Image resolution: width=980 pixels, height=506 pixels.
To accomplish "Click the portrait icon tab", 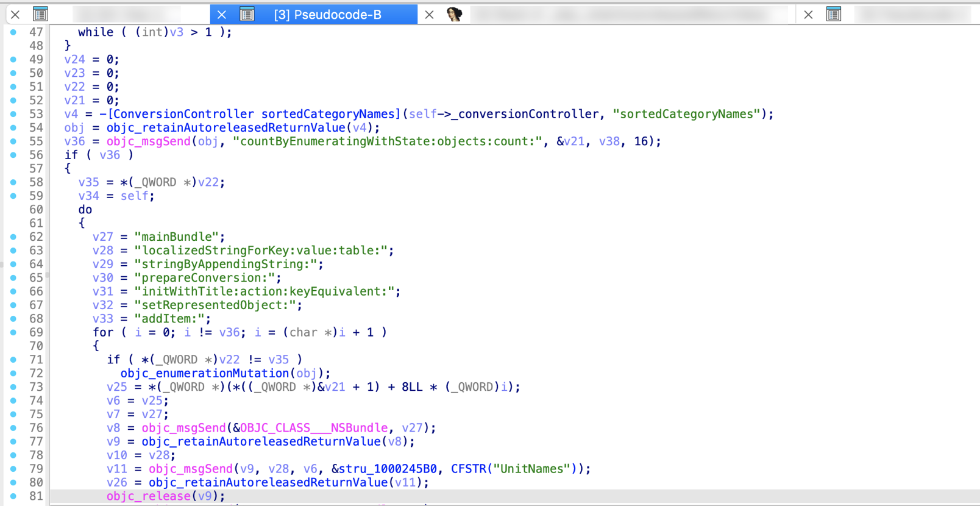I will (454, 14).
